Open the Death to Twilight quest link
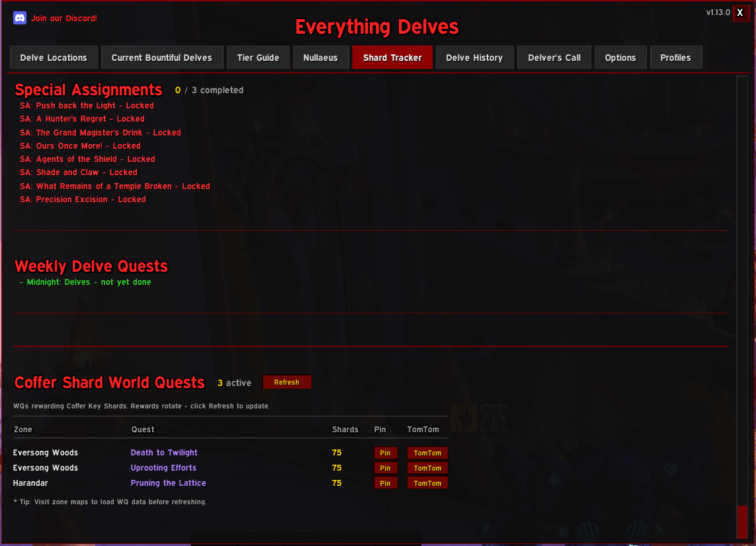 coord(164,453)
